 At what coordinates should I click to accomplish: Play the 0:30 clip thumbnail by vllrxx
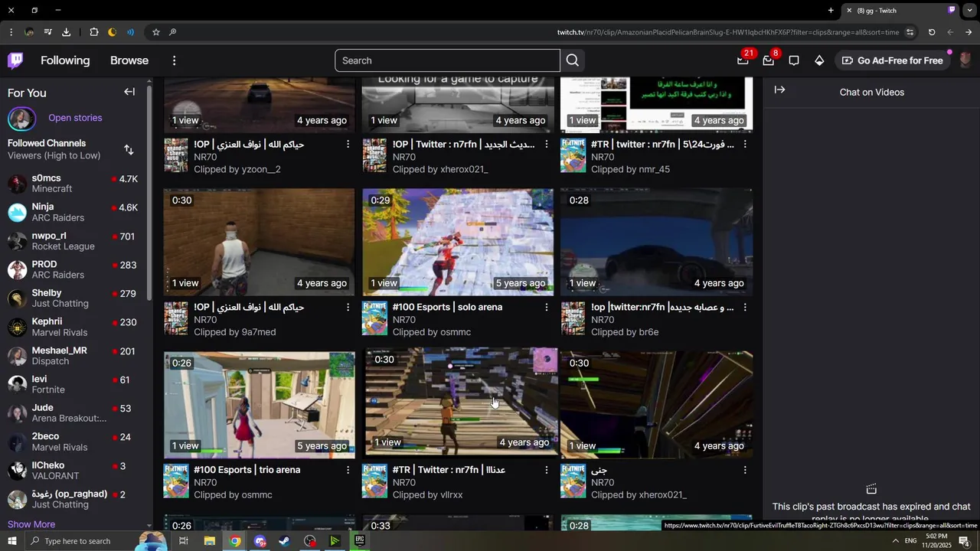pyautogui.click(x=462, y=402)
